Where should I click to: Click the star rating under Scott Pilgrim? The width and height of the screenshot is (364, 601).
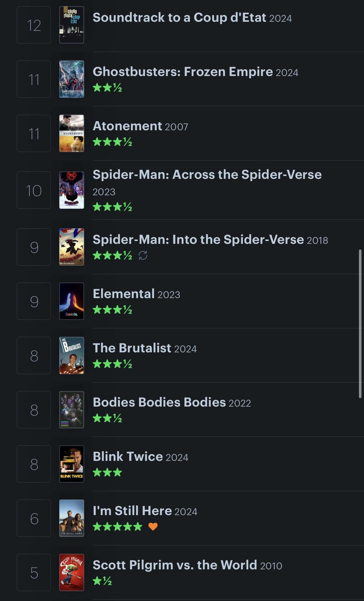coord(102,581)
